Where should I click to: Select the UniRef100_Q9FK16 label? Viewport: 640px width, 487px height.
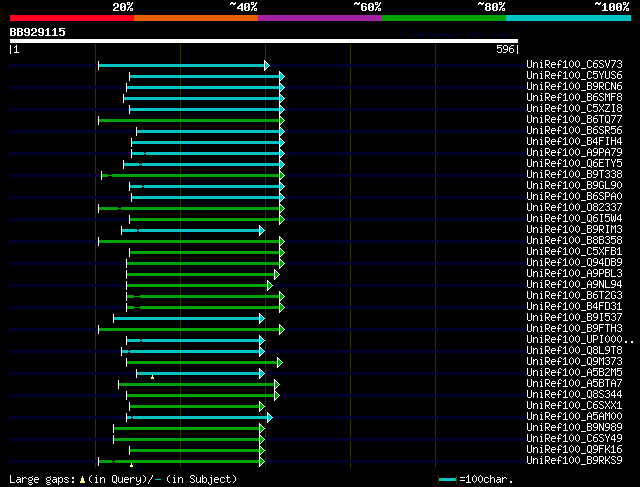(574, 450)
